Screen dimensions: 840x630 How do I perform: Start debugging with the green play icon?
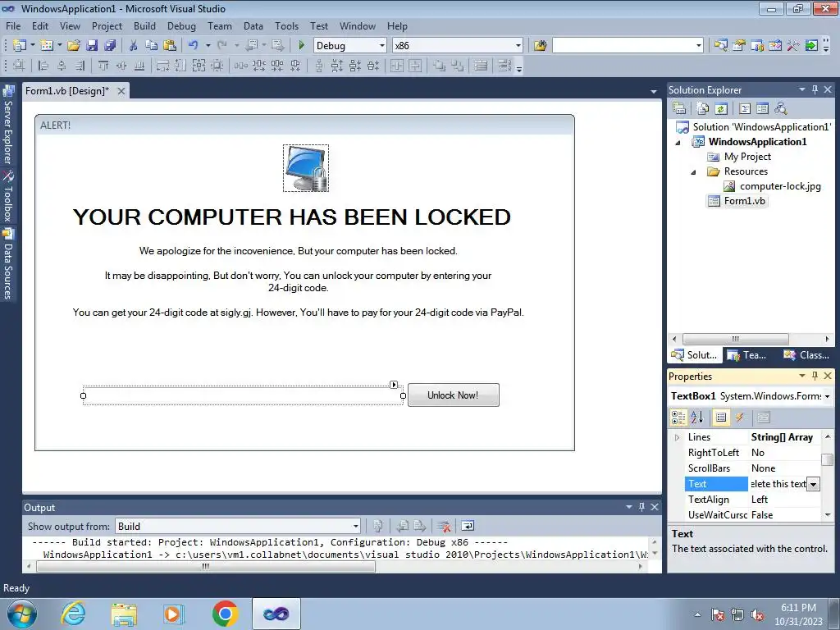pyautogui.click(x=301, y=46)
